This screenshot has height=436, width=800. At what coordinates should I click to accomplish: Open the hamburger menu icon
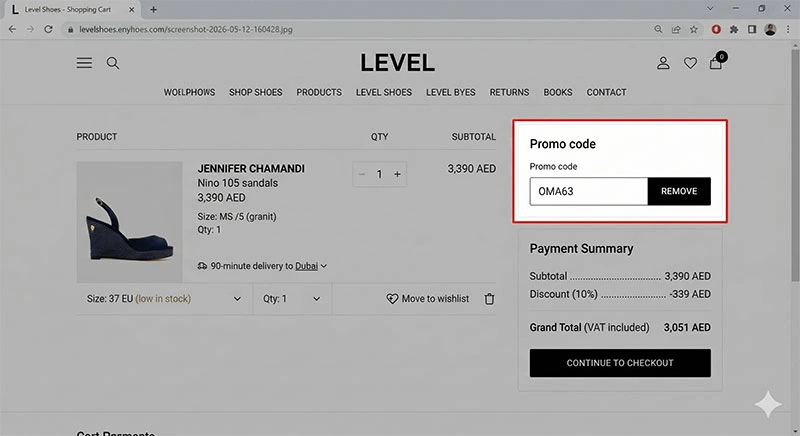[x=84, y=63]
